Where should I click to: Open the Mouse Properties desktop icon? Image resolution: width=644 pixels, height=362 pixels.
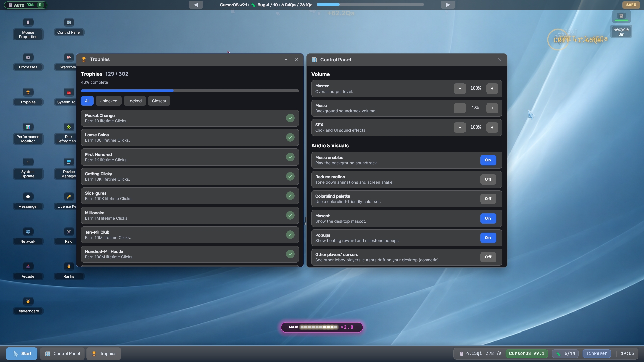coord(28,29)
